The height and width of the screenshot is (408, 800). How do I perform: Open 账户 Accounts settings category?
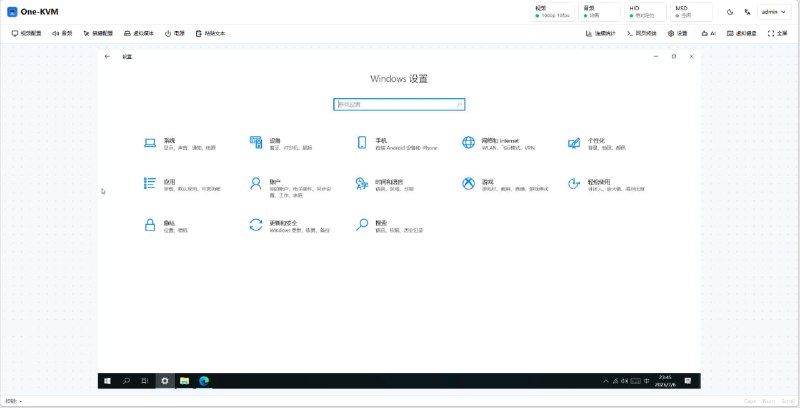(290, 187)
